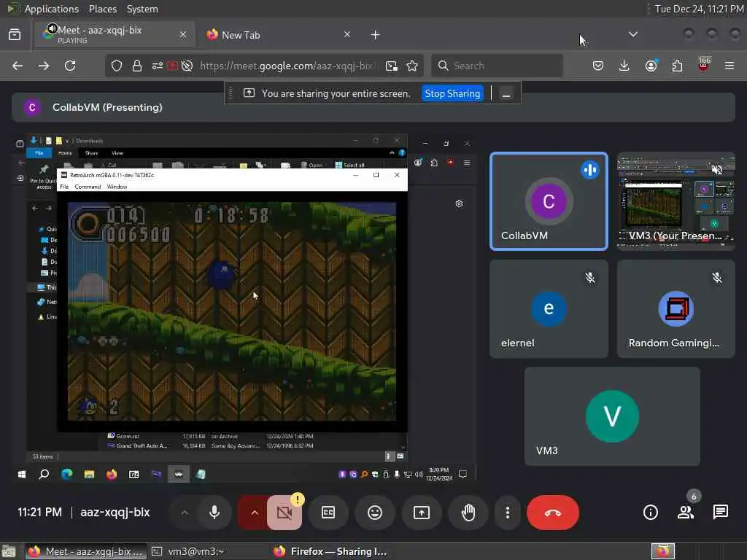
Task: Expand video settings chevron beside camera
Action: [254, 513]
